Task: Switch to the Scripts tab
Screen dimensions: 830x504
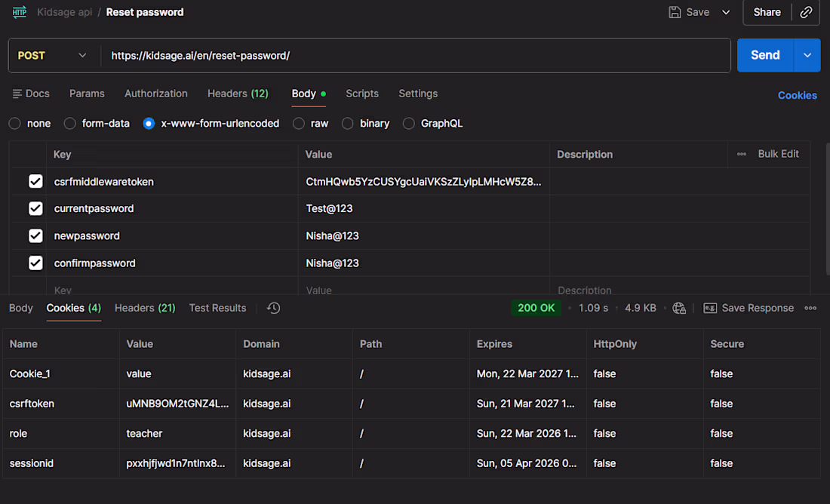Action: point(362,94)
